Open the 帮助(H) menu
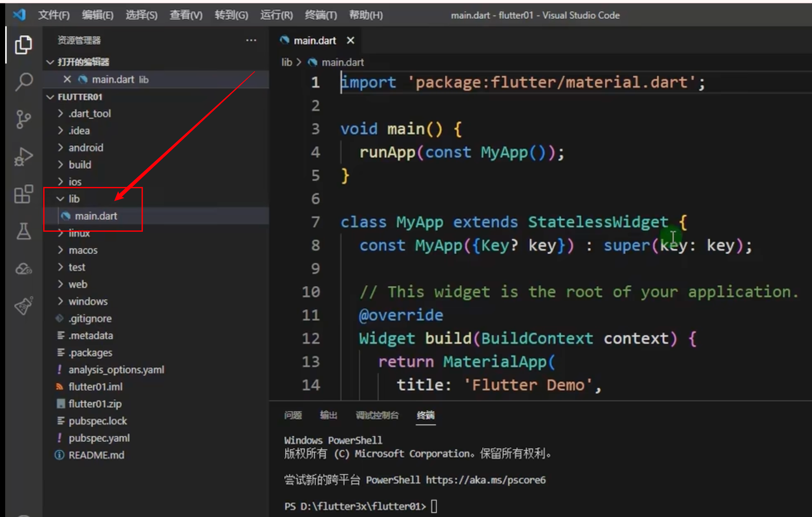Image resolution: width=812 pixels, height=517 pixels. tap(366, 15)
